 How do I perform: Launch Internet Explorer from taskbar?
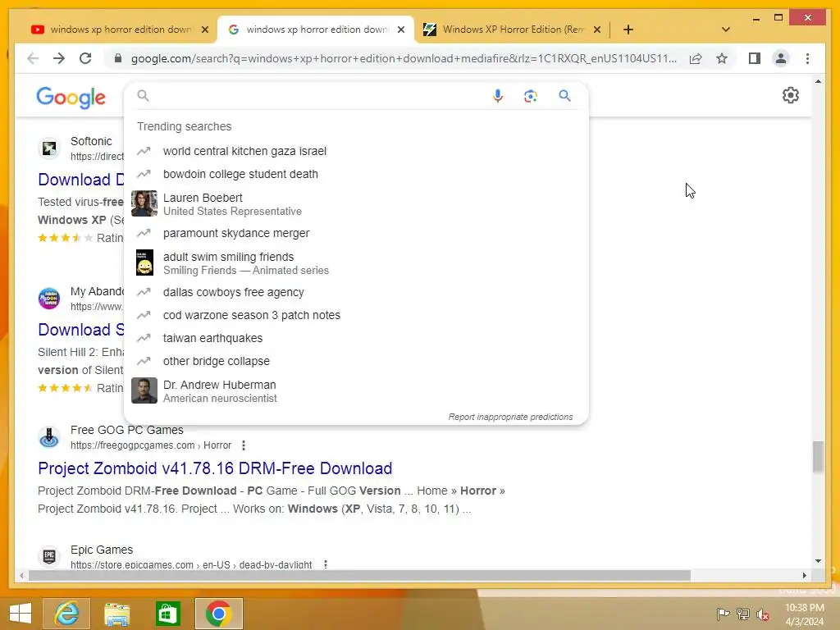coord(66,613)
